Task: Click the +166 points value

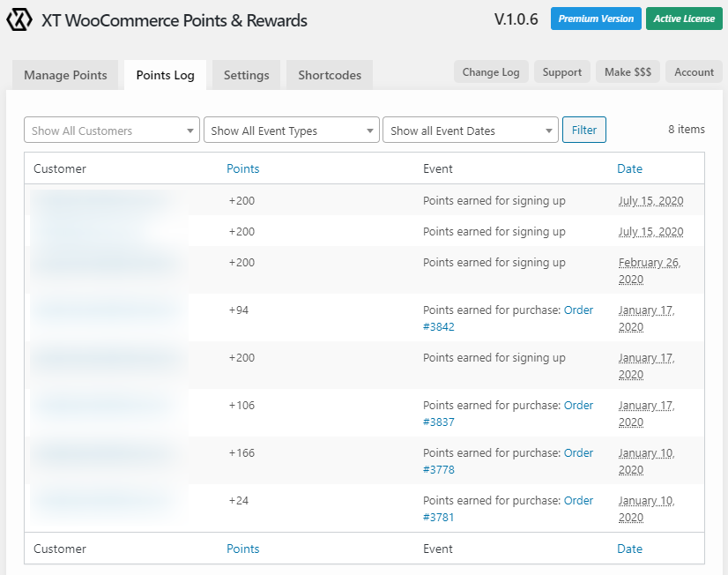Action: [241, 452]
